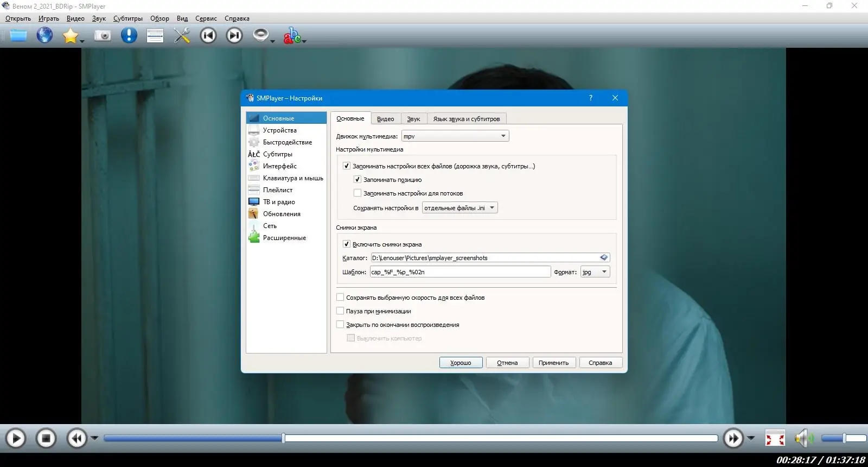Switch to the 'Видео' settings tab
Image resolution: width=868 pixels, height=467 pixels.
pyautogui.click(x=386, y=119)
